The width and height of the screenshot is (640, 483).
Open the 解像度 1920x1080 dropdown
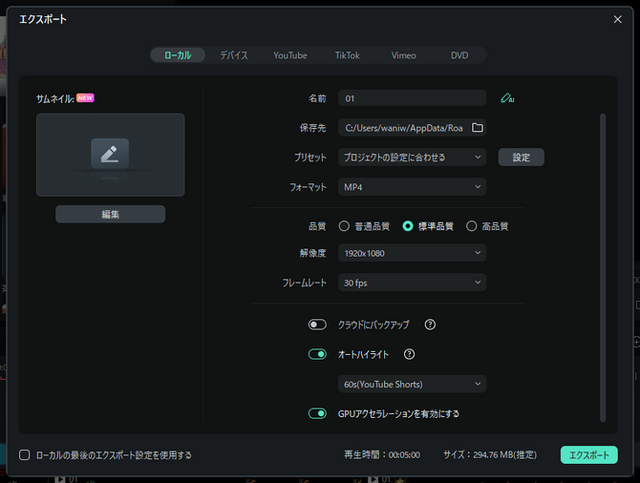411,253
